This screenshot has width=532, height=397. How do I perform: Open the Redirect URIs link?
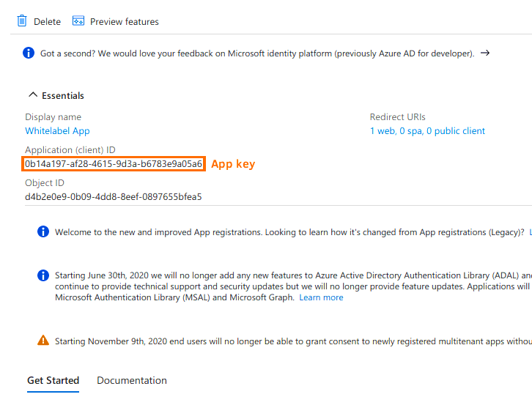coord(427,131)
